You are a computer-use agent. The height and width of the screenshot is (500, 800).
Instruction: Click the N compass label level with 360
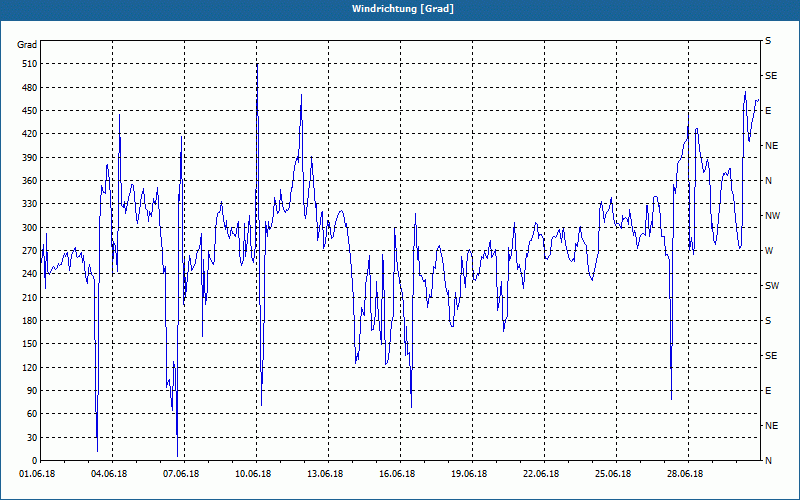(x=768, y=181)
